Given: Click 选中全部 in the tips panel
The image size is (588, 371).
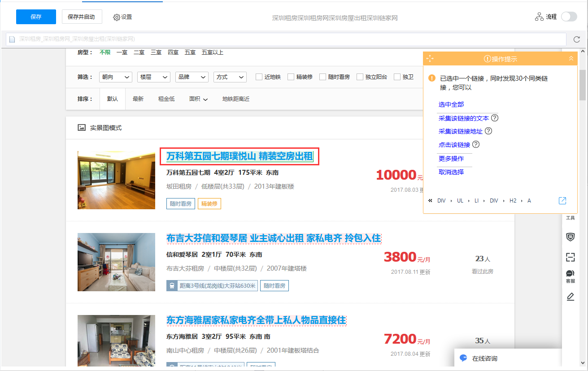Looking at the screenshot, I should point(451,104).
